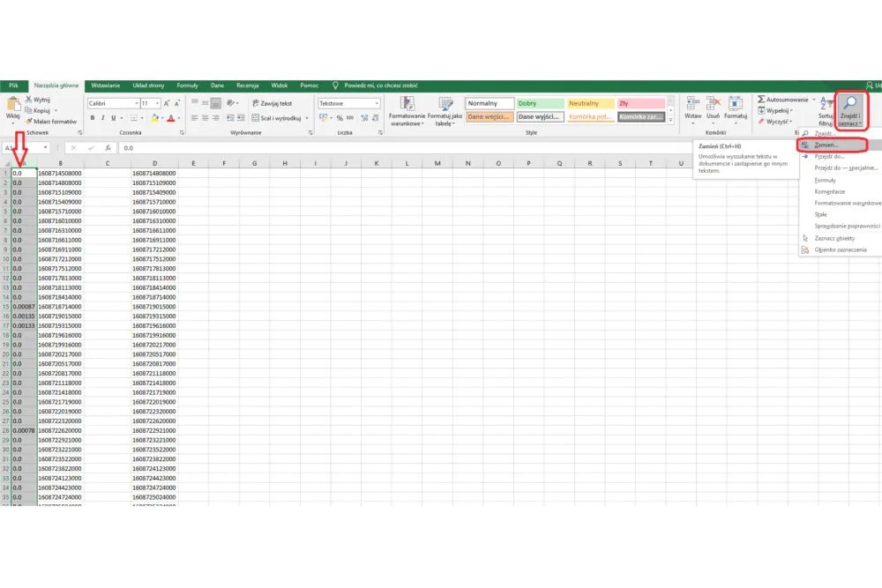Click the Usuń delete cells icon

pyautogui.click(x=713, y=104)
